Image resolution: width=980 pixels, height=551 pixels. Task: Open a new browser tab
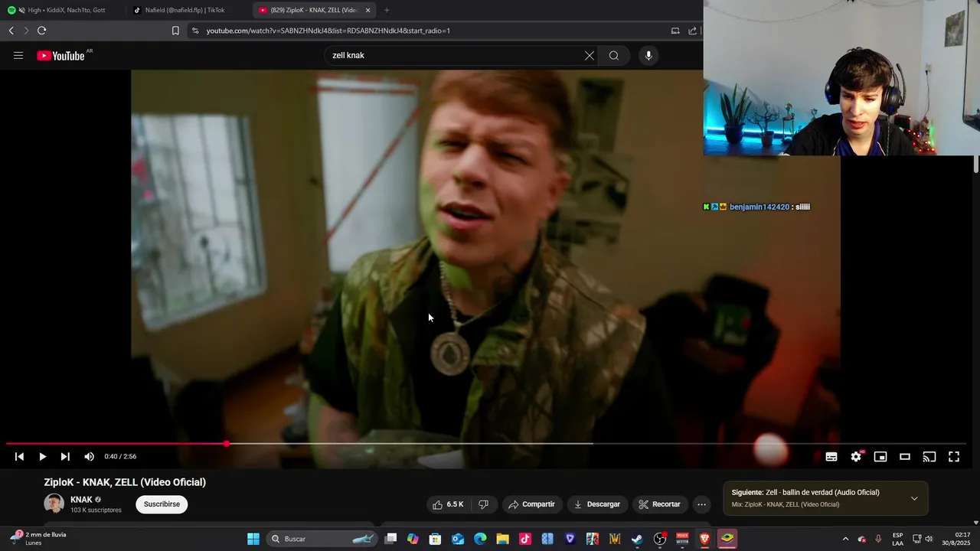coord(387,10)
